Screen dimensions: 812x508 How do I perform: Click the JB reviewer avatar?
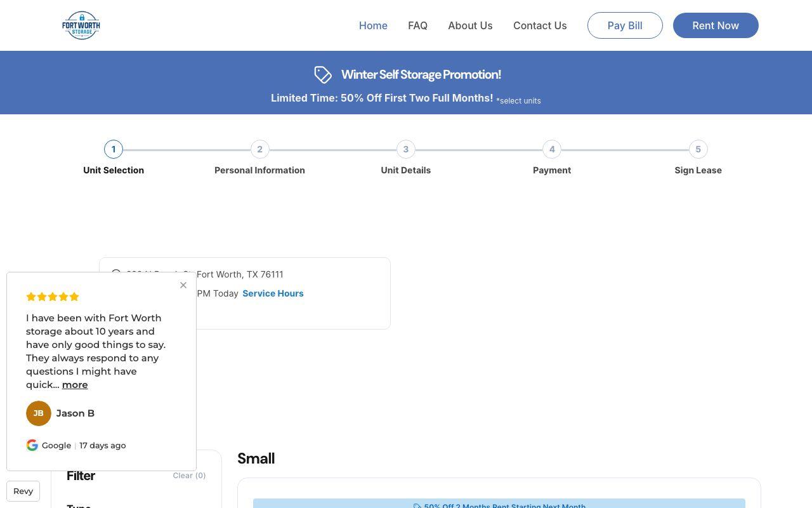tap(39, 413)
